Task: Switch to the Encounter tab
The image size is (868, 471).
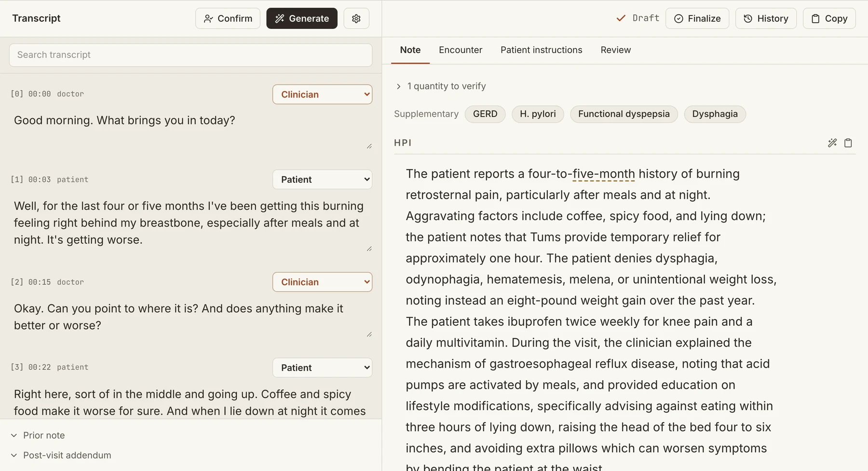Action: point(461,50)
